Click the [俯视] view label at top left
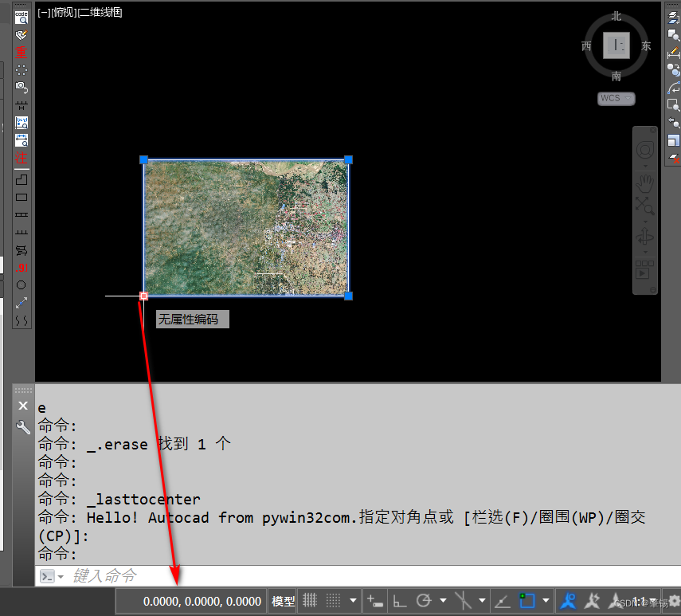 [64, 12]
